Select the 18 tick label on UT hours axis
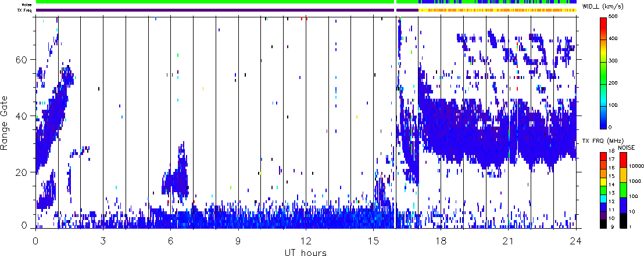This screenshot has width=644, height=256. pos(441,241)
